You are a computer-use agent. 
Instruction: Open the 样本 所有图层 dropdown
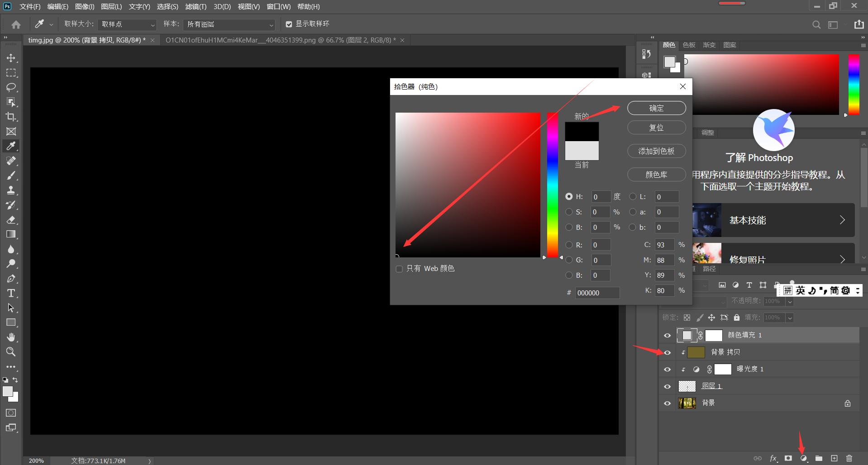pyautogui.click(x=230, y=24)
